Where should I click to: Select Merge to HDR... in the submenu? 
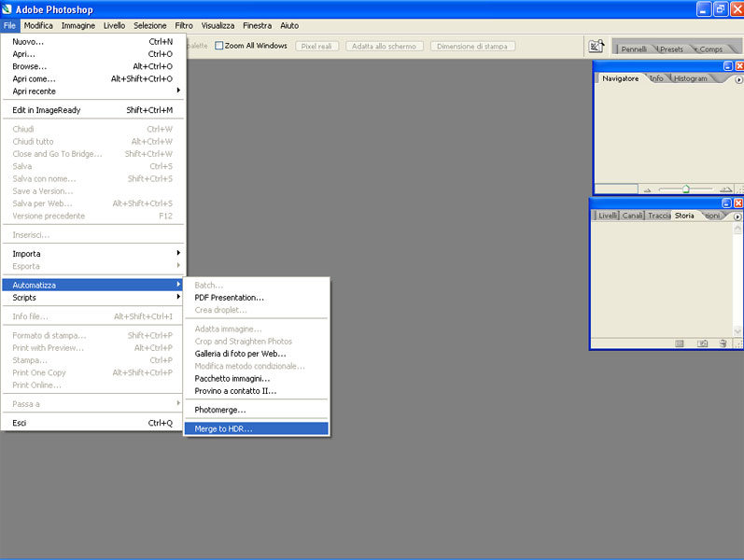click(x=256, y=428)
